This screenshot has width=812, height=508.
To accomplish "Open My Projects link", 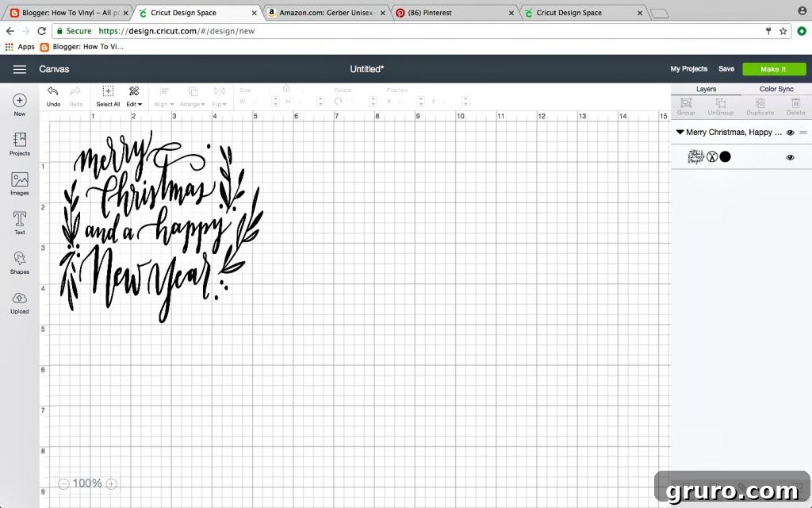I will [x=689, y=69].
